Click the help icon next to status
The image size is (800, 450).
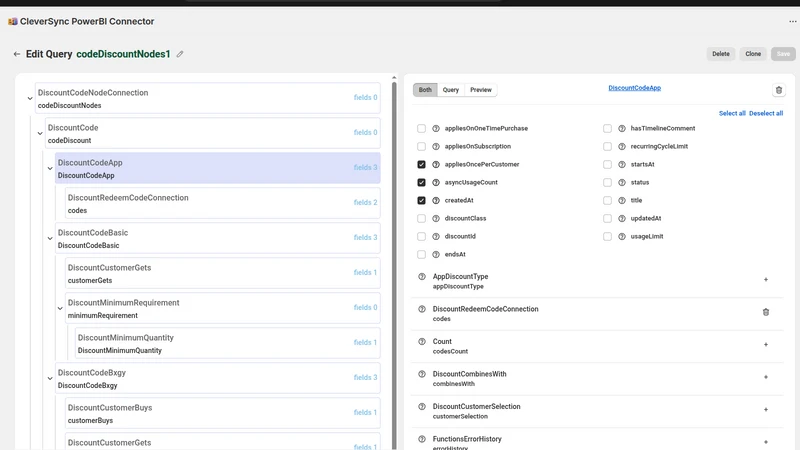(x=622, y=183)
